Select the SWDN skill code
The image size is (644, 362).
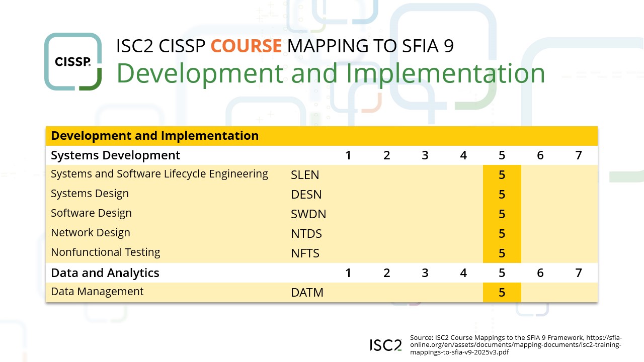[x=308, y=214]
